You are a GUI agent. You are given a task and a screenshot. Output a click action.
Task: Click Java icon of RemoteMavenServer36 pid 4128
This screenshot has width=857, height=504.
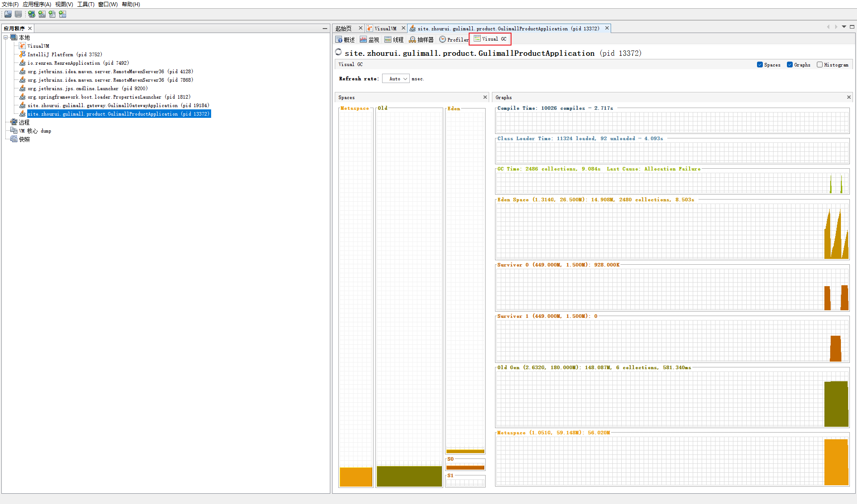22,71
